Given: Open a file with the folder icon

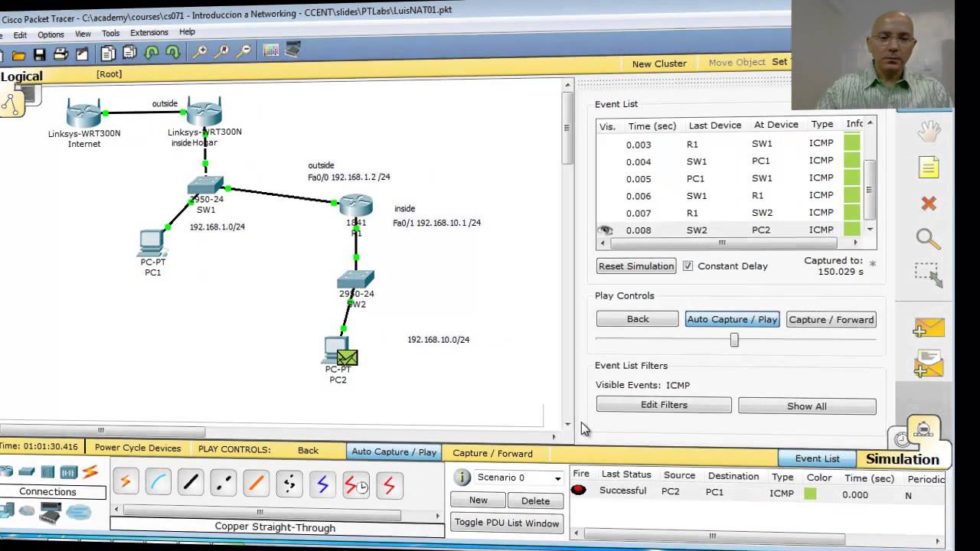Looking at the screenshot, I should pos(18,54).
